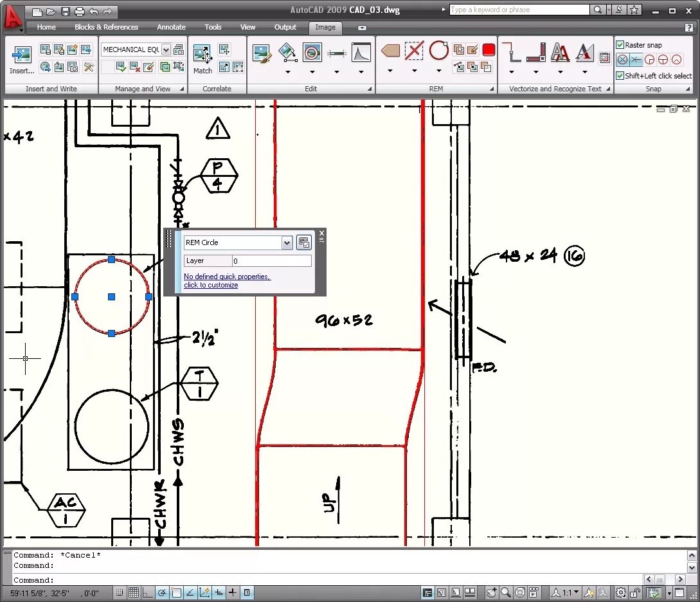This screenshot has width=700, height=602.
Task: Toggle the third raster snap circle
Action: (650, 59)
